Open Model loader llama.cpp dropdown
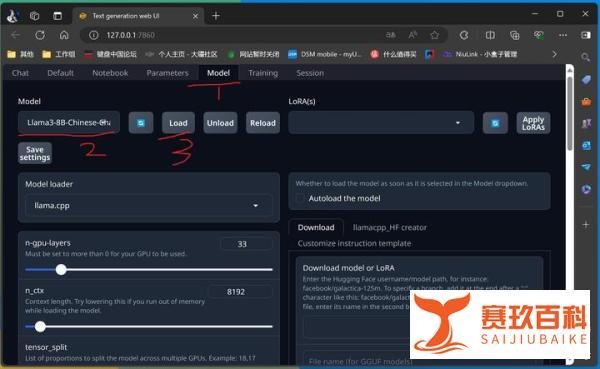This screenshot has width=600, height=369. click(x=148, y=206)
